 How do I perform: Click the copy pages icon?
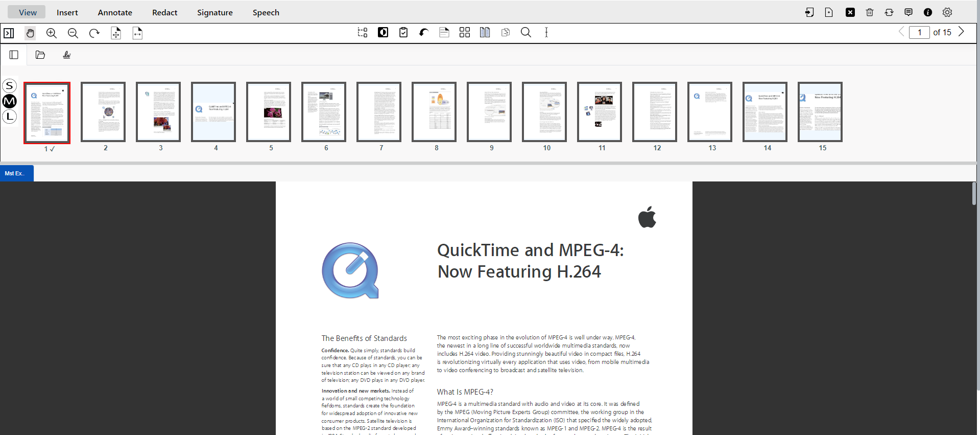click(506, 33)
